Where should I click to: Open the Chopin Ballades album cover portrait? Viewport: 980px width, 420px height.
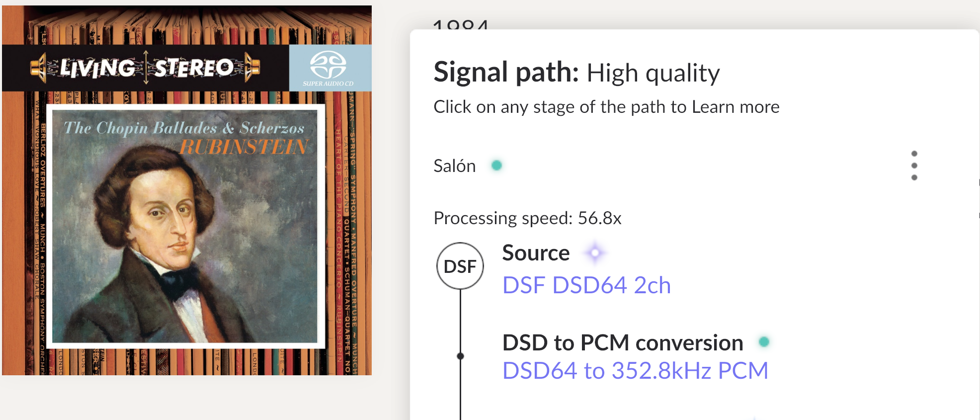pos(185,226)
